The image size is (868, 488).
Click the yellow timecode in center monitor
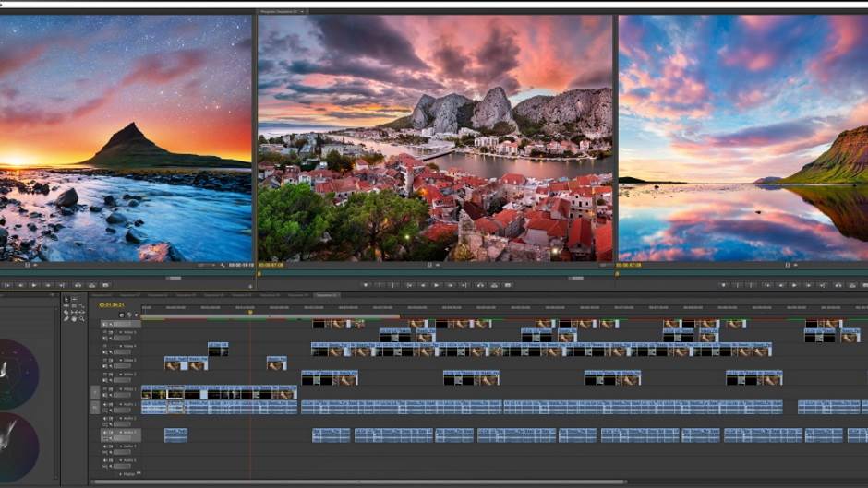[x=271, y=265]
